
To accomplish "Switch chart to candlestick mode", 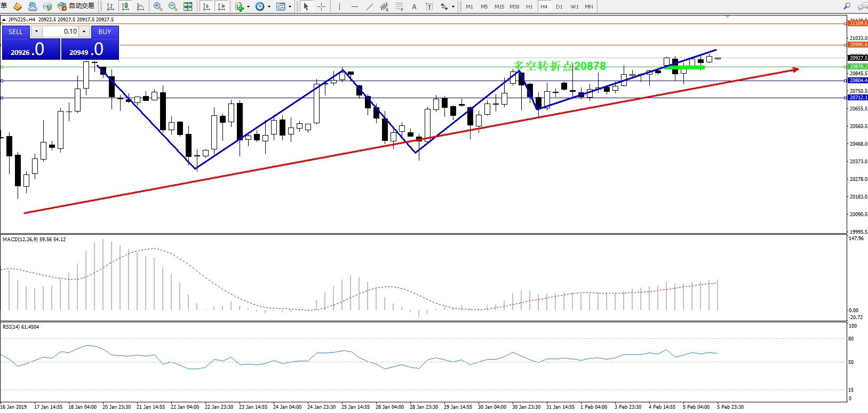I will click(125, 6).
